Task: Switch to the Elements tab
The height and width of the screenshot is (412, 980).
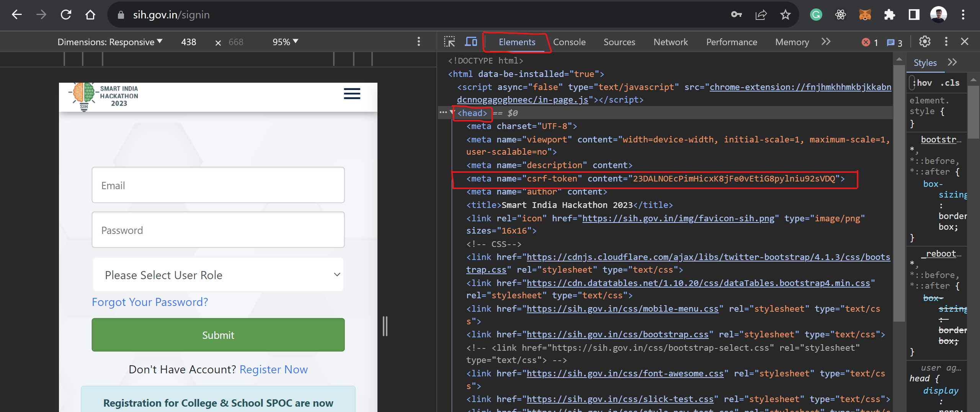Action: (517, 42)
